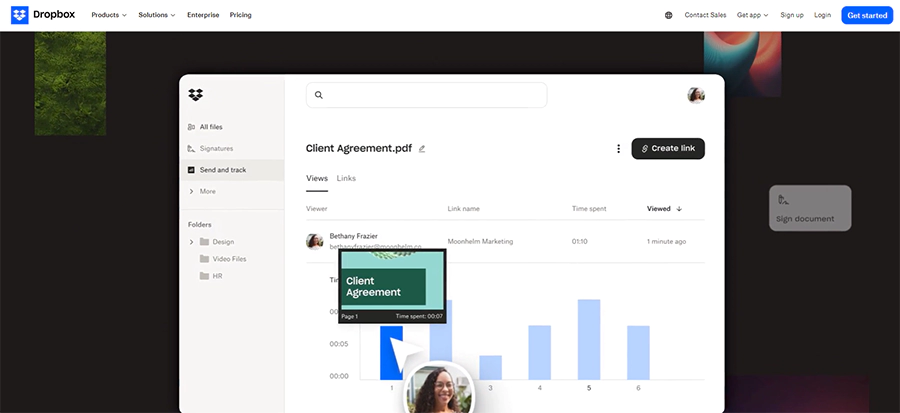Select the Design folder icon

[204, 241]
